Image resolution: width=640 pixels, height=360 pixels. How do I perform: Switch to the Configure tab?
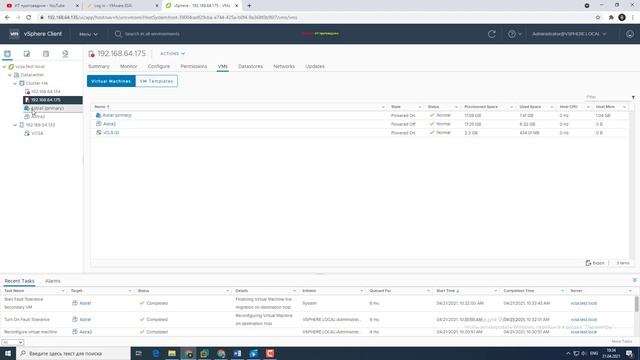159,66
